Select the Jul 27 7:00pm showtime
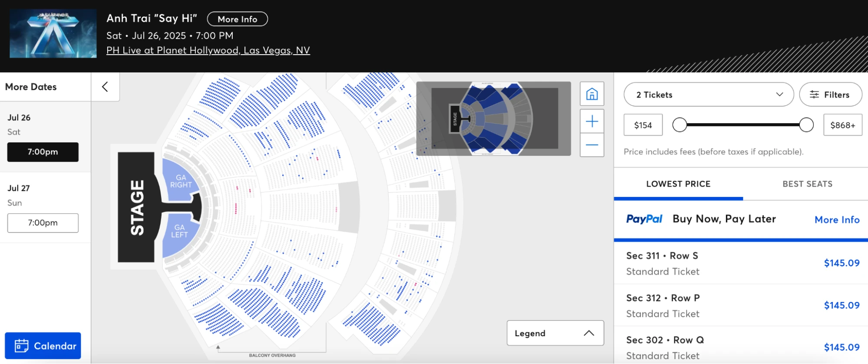Image resolution: width=868 pixels, height=364 pixels. 43,223
